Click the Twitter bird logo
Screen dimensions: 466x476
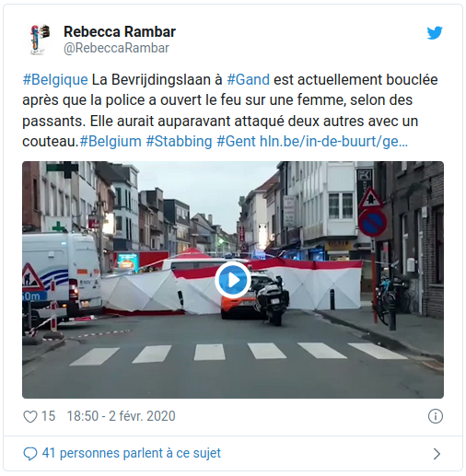point(435,33)
